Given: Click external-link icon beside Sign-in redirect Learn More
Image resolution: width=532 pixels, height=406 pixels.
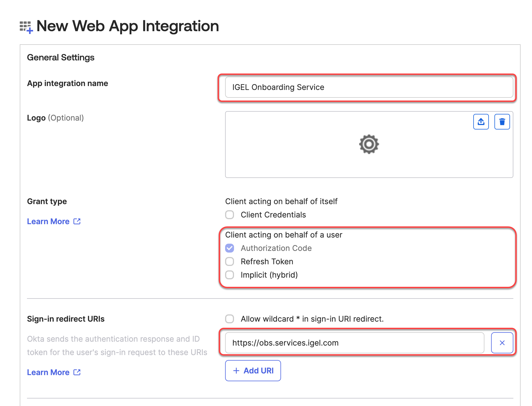Looking at the screenshot, I should [x=77, y=372].
